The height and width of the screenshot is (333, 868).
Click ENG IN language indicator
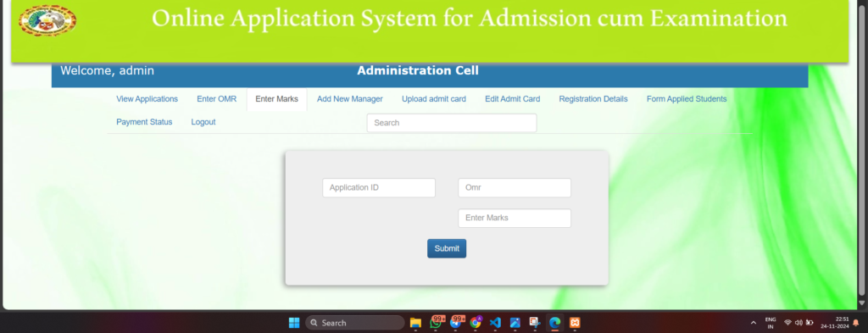770,323
